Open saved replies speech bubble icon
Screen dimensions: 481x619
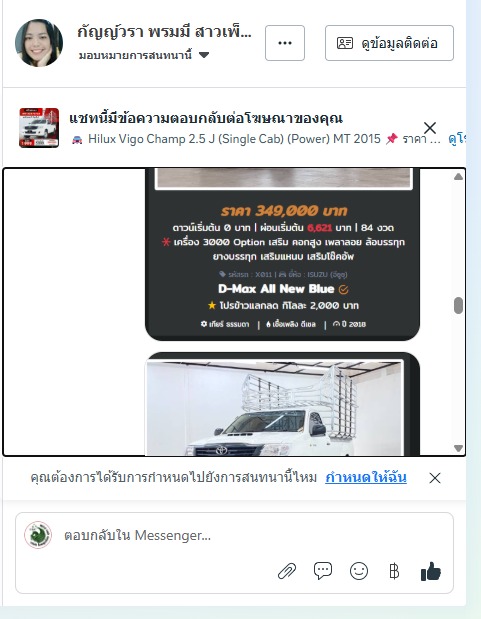point(323,571)
